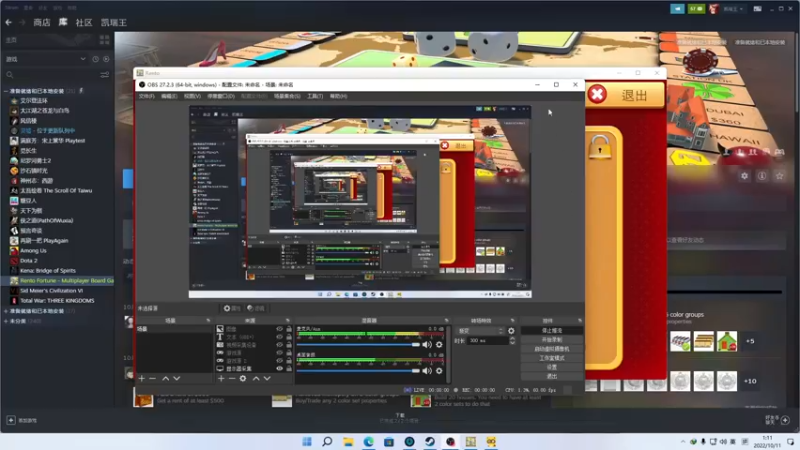Click the Steam library search field

point(51,74)
